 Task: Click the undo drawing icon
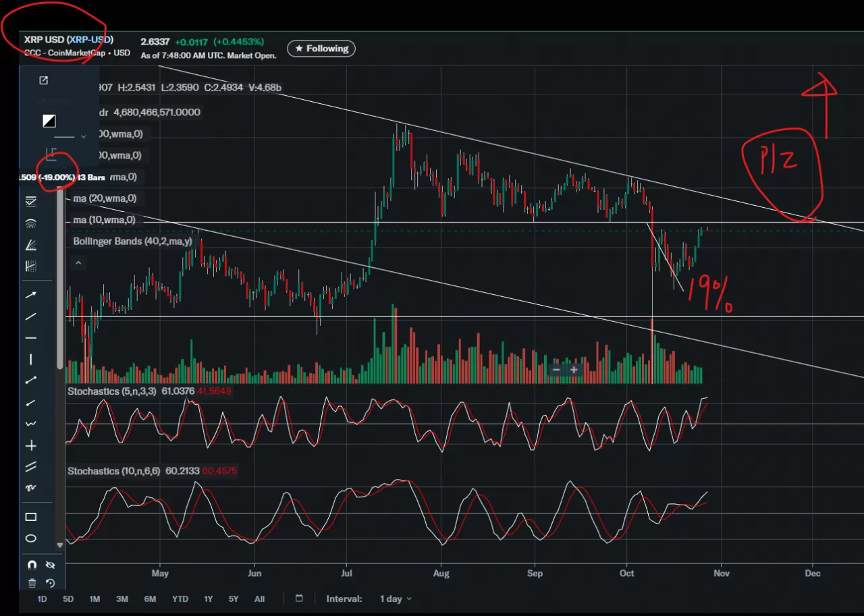click(50, 584)
